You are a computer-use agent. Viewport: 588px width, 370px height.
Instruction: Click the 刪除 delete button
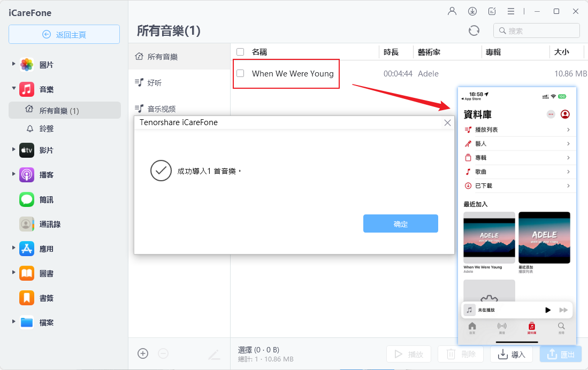pyautogui.click(x=461, y=354)
